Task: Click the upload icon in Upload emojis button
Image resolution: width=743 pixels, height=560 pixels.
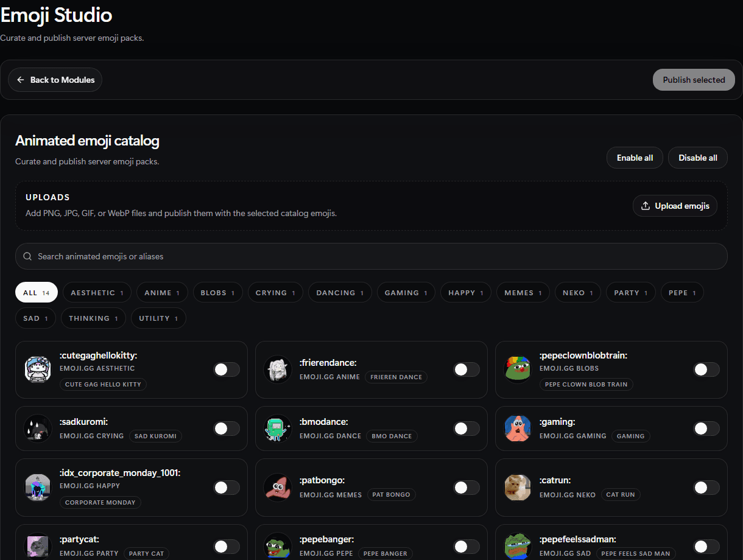Action: (646, 206)
